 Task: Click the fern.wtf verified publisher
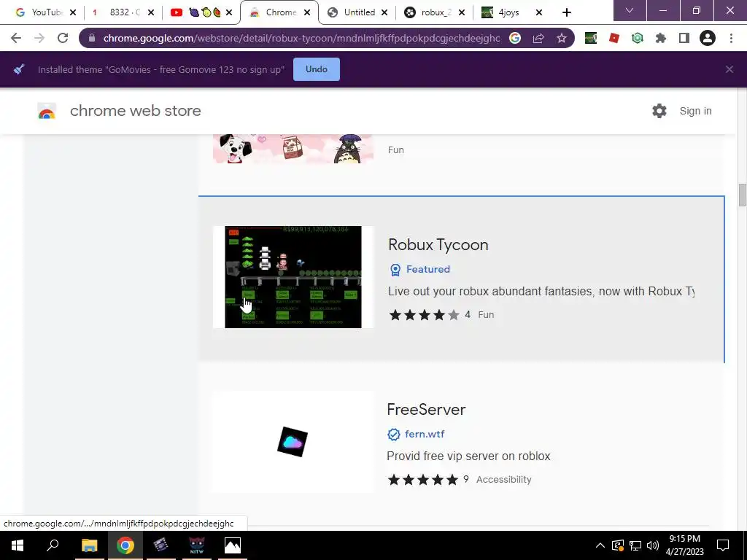click(416, 435)
